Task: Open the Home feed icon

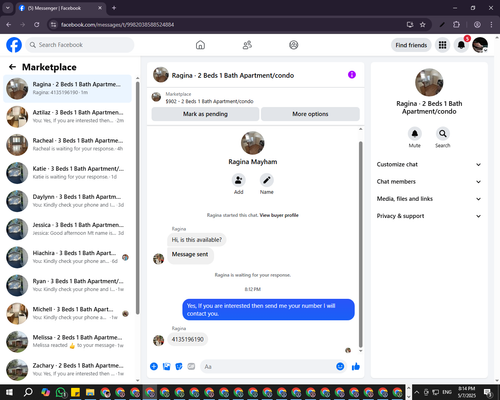Action: [x=200, y=45]
